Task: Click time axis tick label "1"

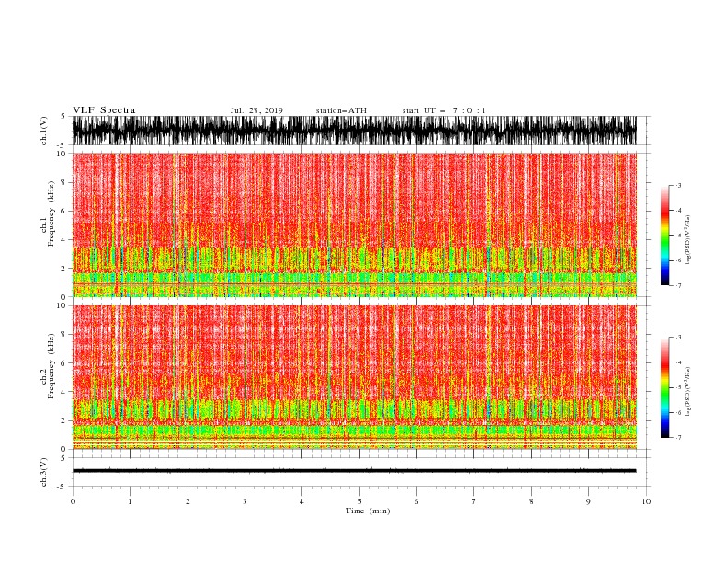Action: (130, 501)
